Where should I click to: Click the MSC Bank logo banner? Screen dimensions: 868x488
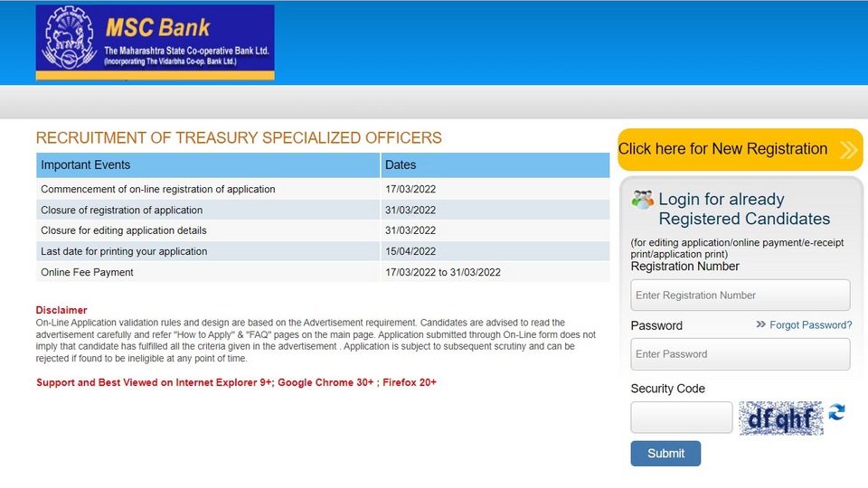pos(155,42)
